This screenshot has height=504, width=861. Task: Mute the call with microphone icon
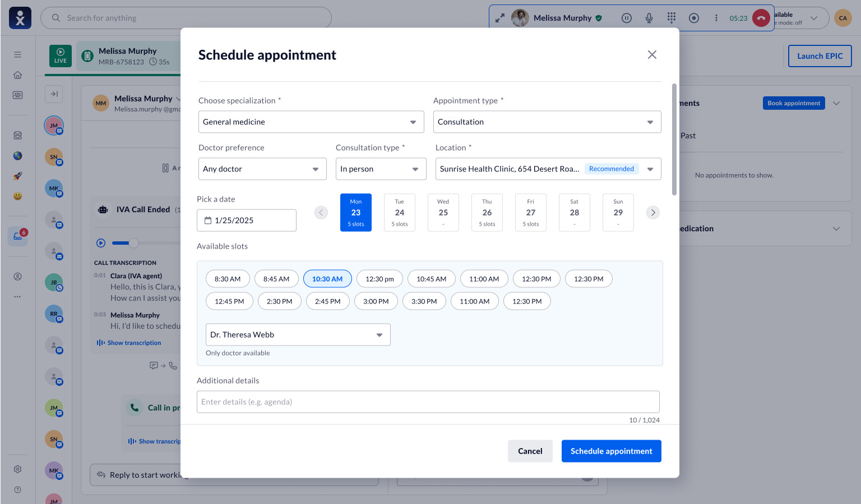pyautogui.click(x=649, y=18)
